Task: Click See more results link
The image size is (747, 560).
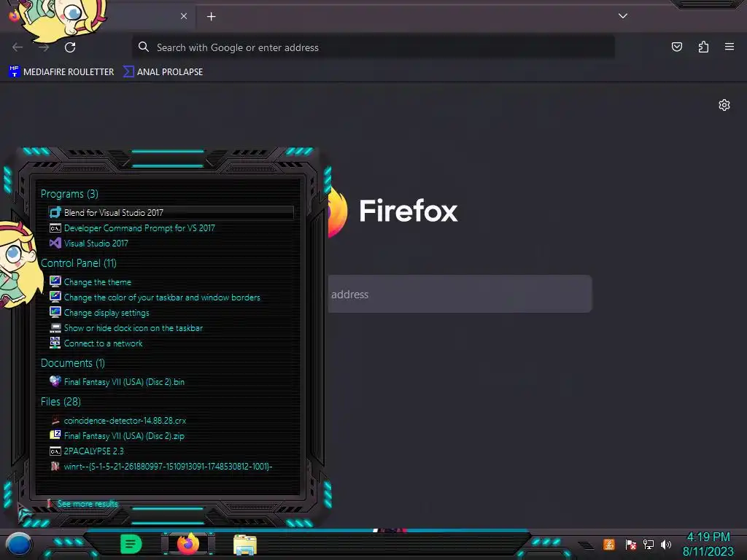Action: tap(88, 503)
